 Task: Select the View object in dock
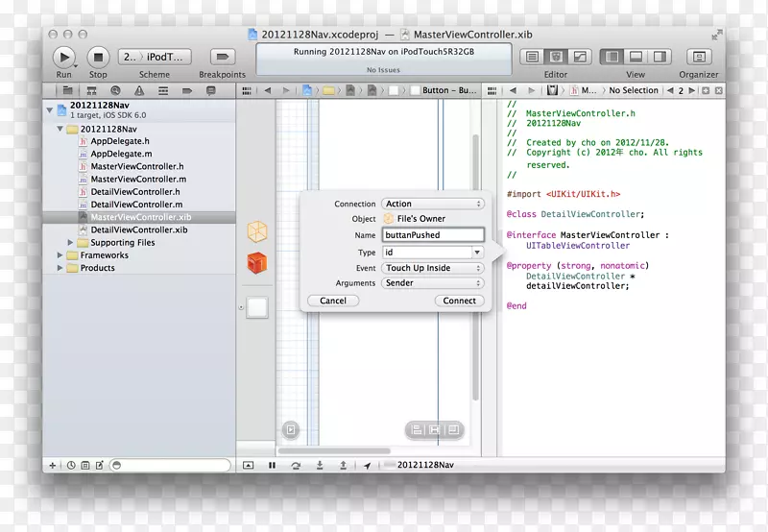[x=257, y=307]
